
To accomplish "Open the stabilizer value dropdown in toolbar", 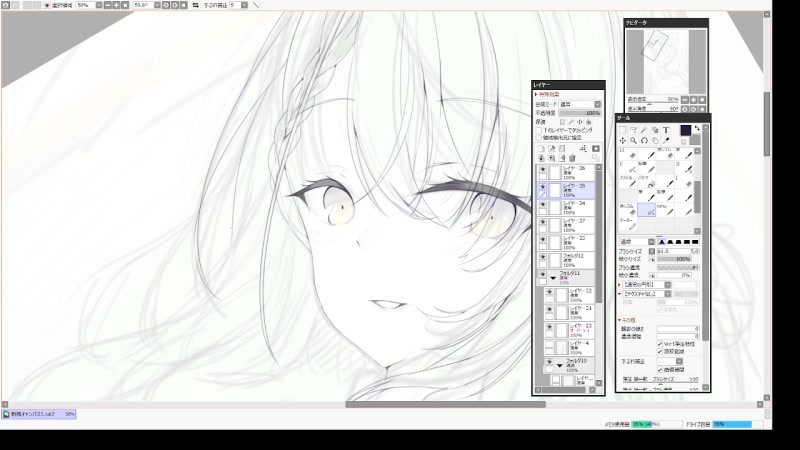I will tap(243, 5).
